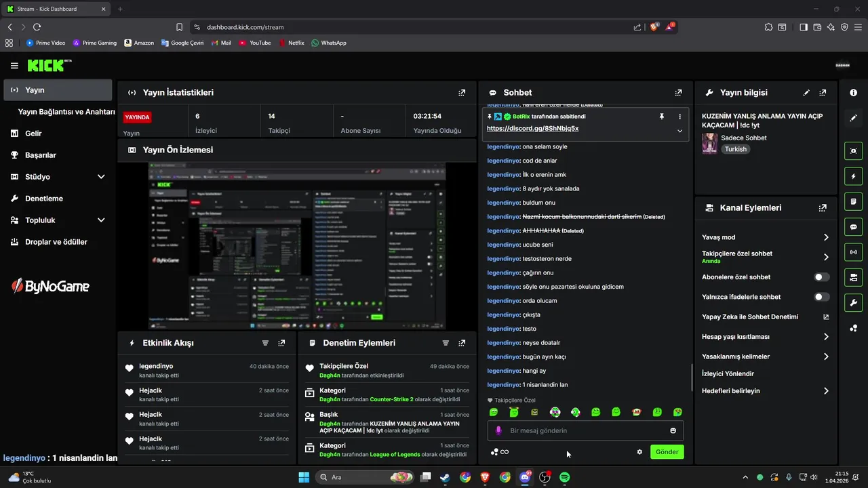Open YouTube bookmark in bookmarks bar
Screen dimensions: 868x488
click(x=254, y=43)
